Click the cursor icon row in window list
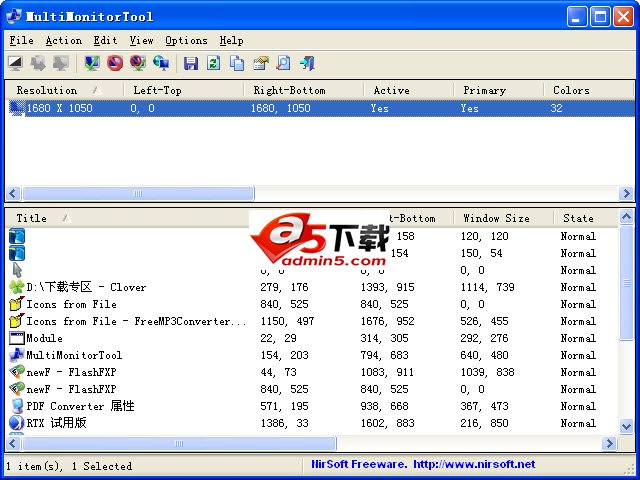This screenshot has height=480, width=640. point(17,270)
